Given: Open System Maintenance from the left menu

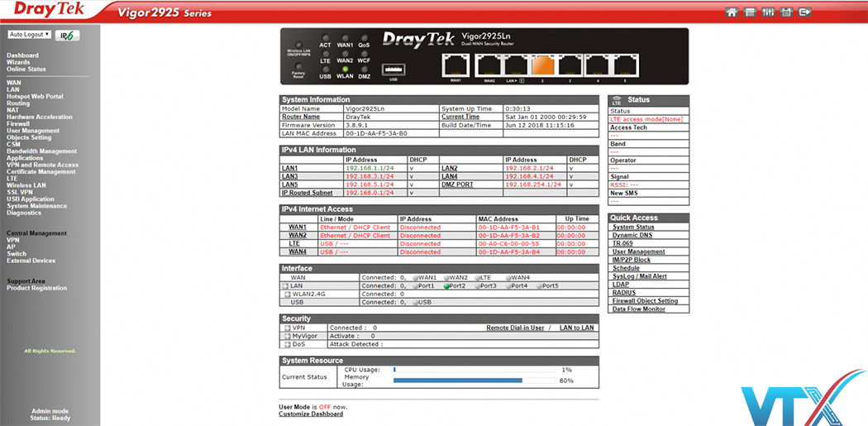Looking at the screenshot, I should pos(37,206).
